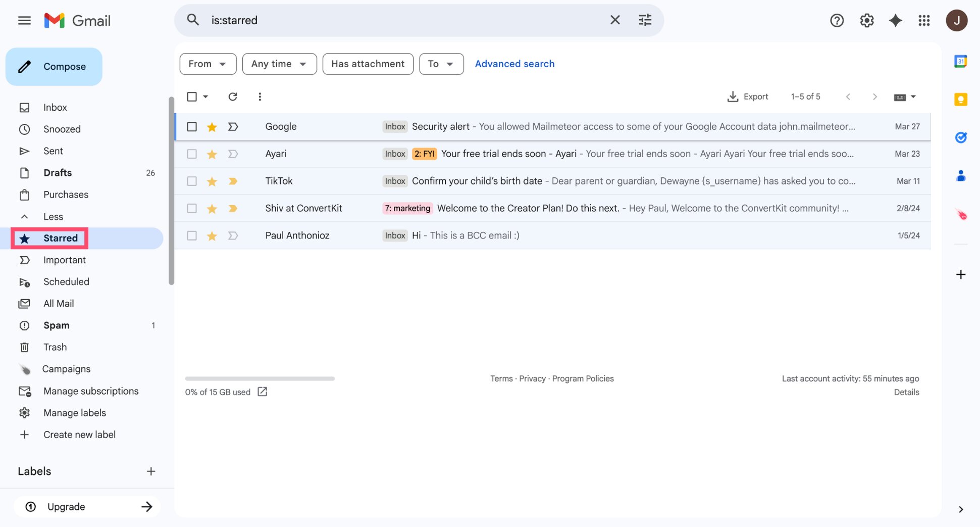The image size is (980, 527).
Task: Open Manage labels
Action: [x=75, y=413]
